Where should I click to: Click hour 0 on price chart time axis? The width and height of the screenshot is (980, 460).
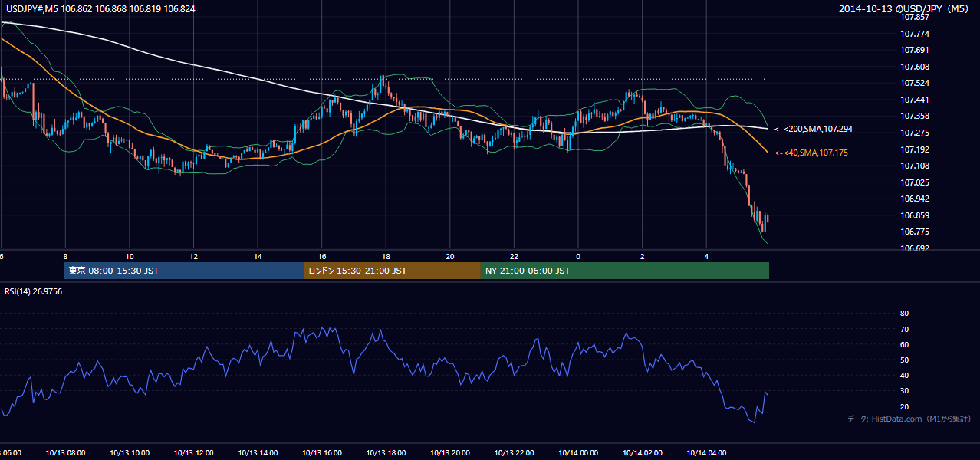578,256
